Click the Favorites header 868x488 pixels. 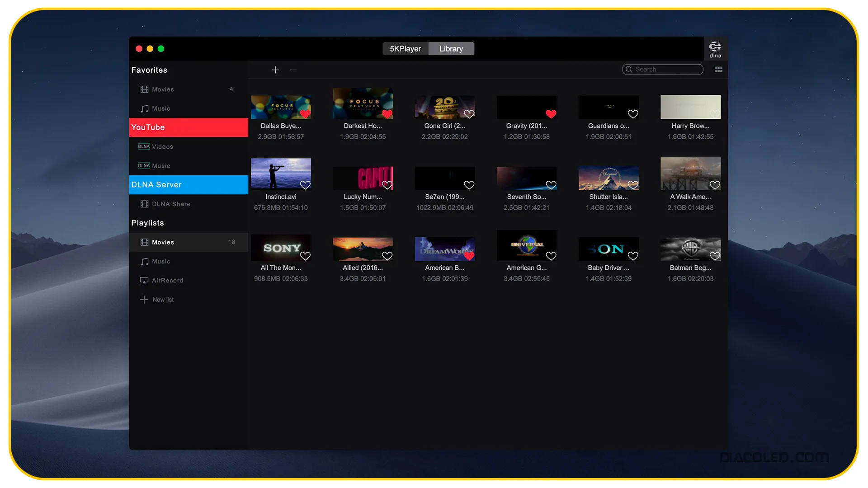tap(149, 70)
